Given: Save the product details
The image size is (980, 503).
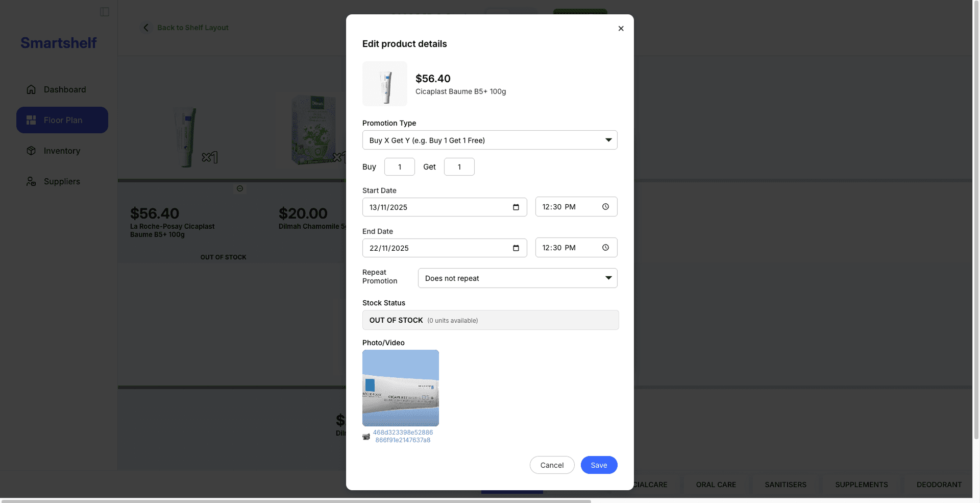Looking at the screenshot, I should pyautogui.click(x=599, y=465).
